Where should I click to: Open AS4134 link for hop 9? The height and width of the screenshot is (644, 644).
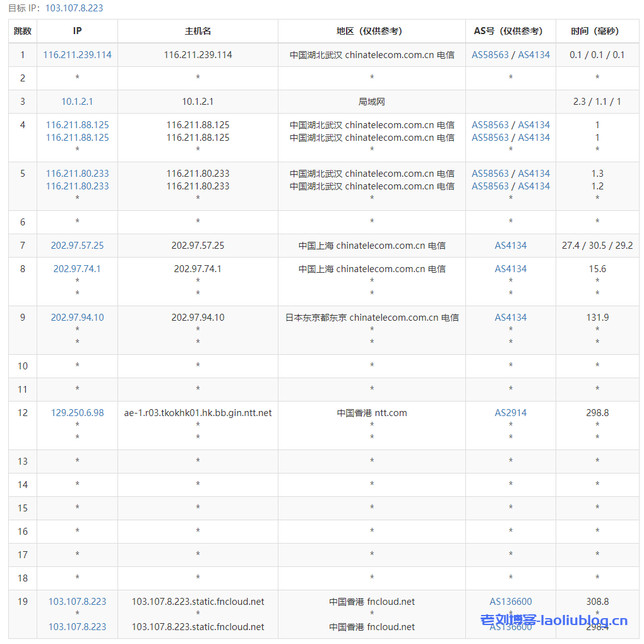coord(510,318)
